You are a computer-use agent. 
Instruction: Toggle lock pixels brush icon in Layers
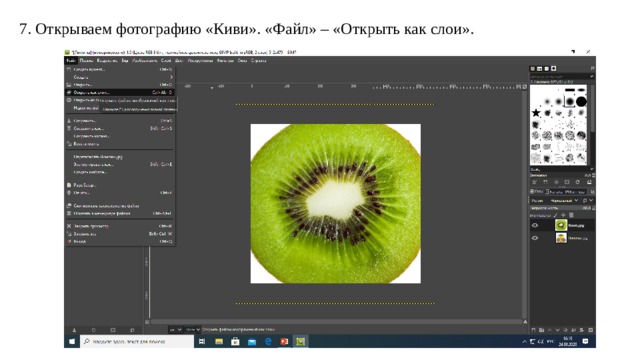click(556, 215)
